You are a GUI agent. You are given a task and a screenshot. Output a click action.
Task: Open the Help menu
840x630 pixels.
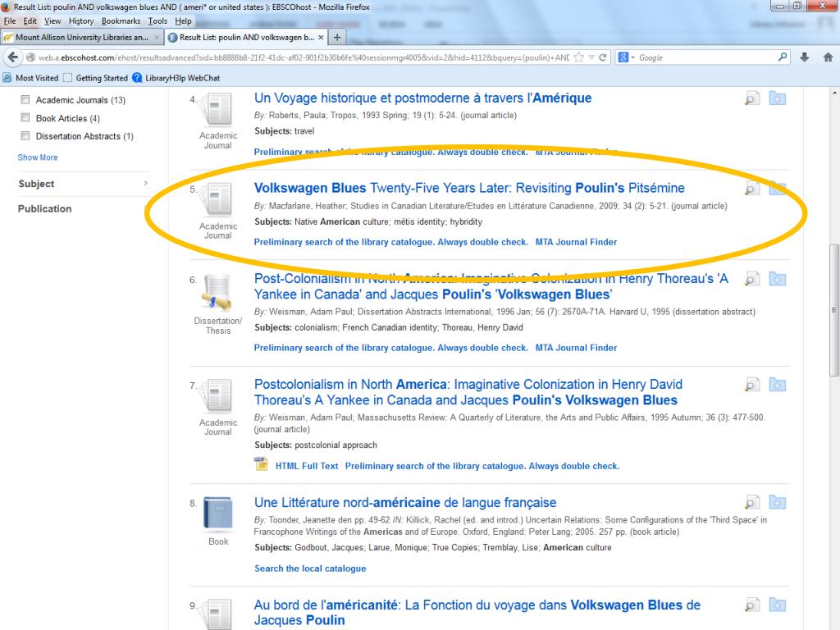click(x=183, y=21)
